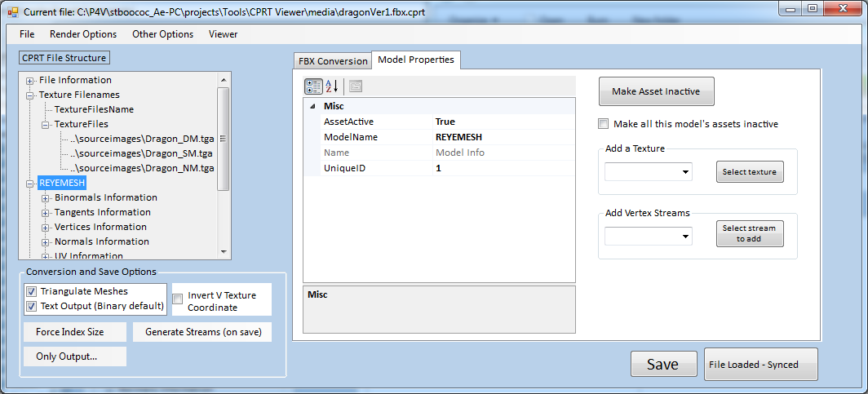868x394 pixels.
Task: Click the Property Pages icon
Action: point(356,86)
